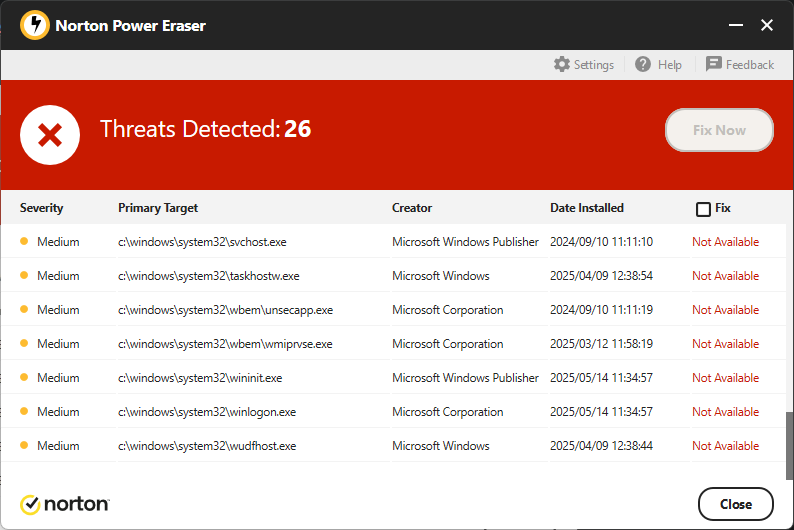Sort by Date Installed column header
The image size is (794, 530).
click(x=586, y=208)
